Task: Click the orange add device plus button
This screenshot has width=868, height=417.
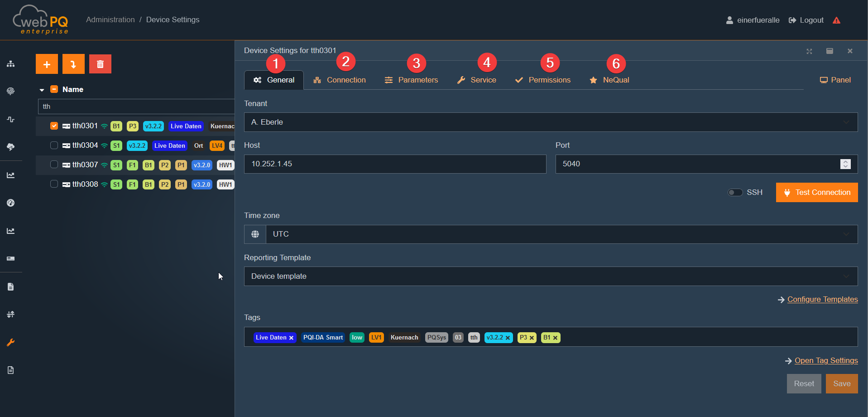Action: (x=47, y=64)
